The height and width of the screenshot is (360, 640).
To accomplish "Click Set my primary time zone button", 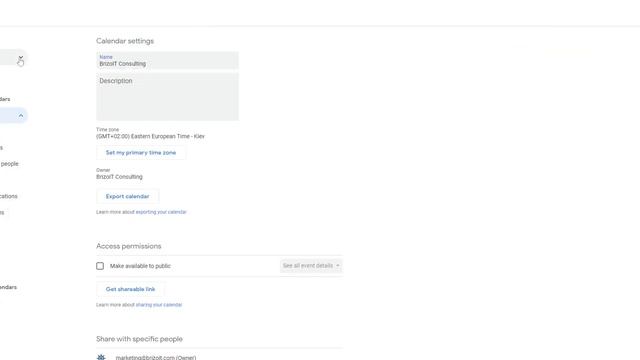I will [141, 153].
